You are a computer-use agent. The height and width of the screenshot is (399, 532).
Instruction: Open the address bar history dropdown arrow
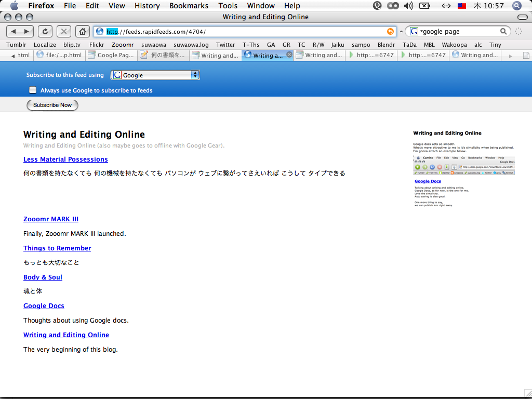401,32
